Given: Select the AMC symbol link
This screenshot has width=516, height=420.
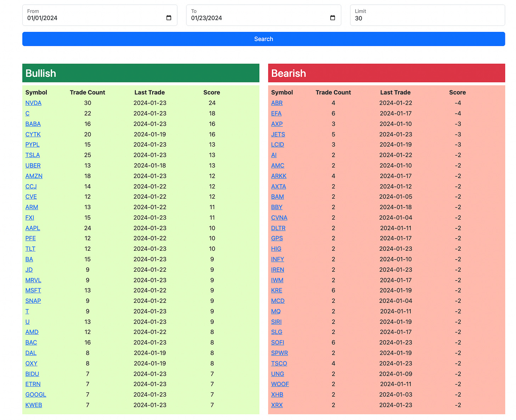Looking at the screenshot, I should (x=278, y=166).
